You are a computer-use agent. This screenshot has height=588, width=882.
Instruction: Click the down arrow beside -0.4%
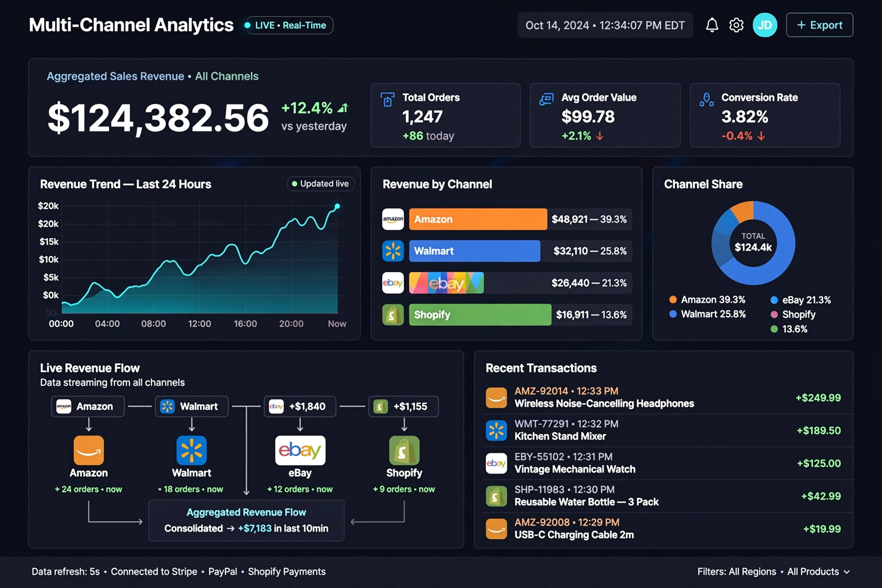pyautogui.click(x=761, y=136)
